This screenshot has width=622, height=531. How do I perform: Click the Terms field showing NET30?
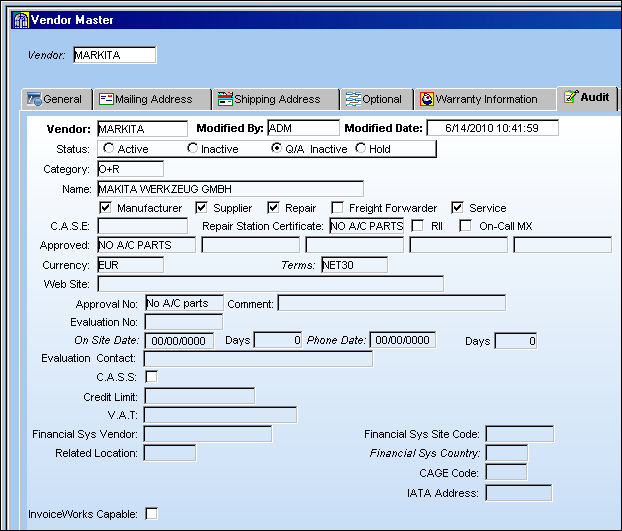(355, 265)
